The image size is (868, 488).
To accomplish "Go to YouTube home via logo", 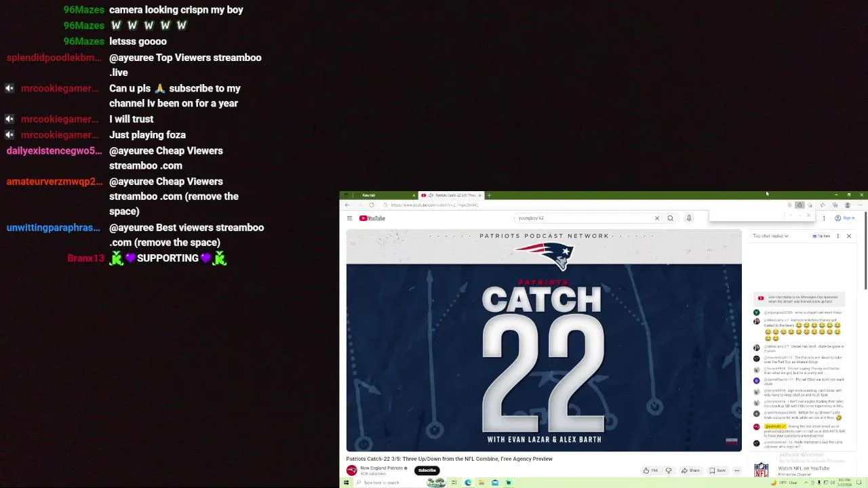I will point(372,218).
